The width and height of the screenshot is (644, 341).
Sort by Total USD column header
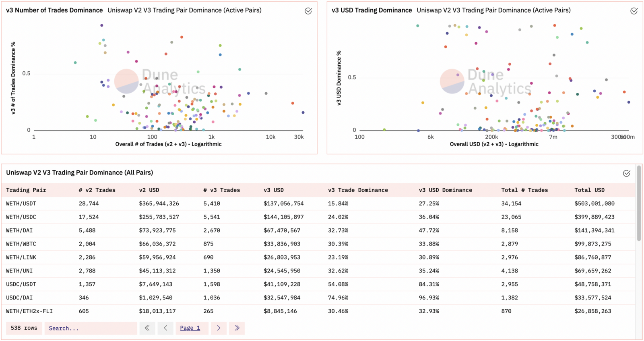[590, 190]
